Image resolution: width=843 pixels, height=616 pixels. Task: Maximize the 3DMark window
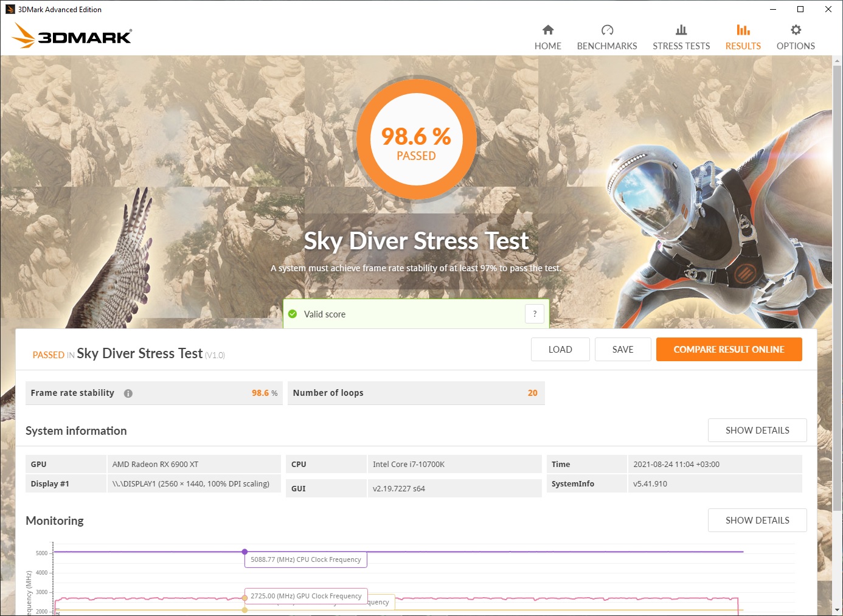pos(800,9)
